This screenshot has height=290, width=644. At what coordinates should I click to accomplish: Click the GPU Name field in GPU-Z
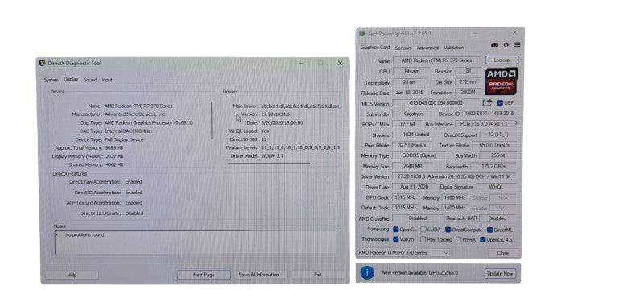click(x=436, y=60)
